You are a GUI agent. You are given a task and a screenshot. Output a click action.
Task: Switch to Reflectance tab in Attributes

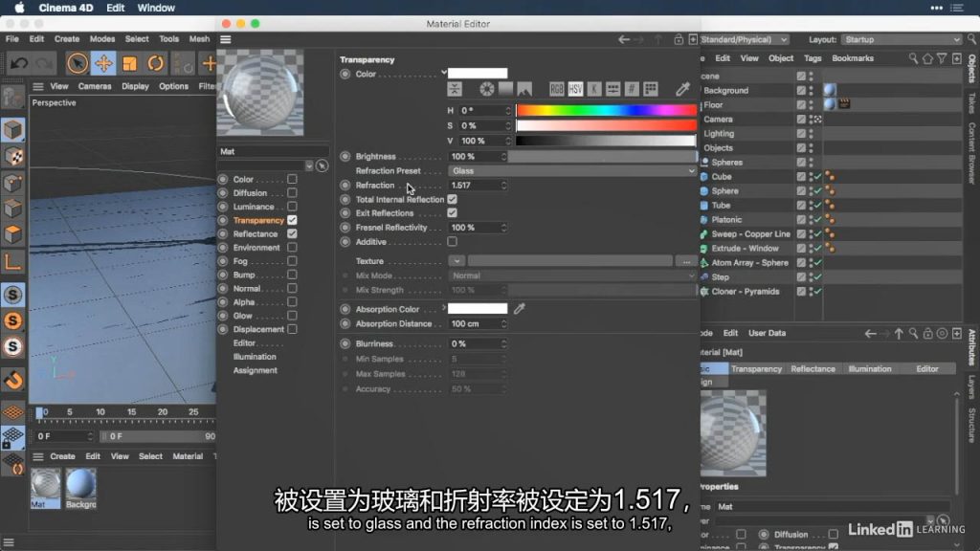(813, 369)
